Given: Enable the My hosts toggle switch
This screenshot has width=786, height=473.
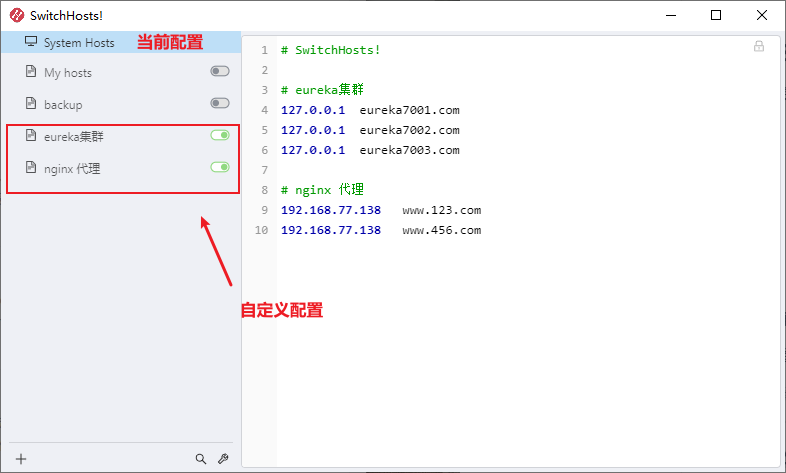Looking at the screenshot, I should coord(220,71).
